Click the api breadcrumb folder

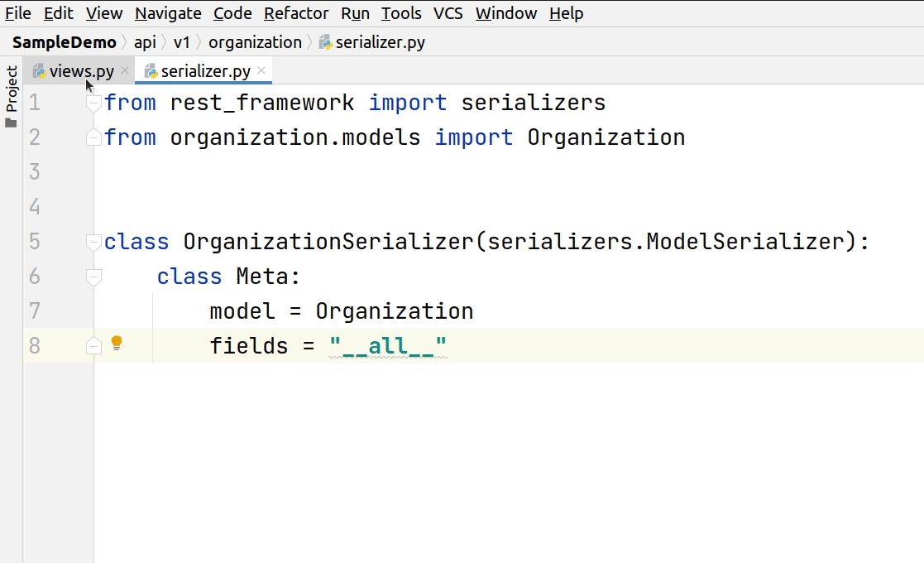(145, 42)
